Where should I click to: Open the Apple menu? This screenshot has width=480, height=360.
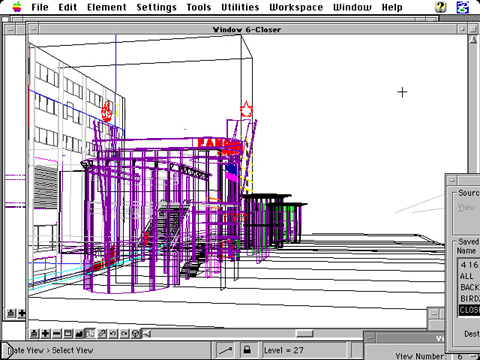coord(17,7)
